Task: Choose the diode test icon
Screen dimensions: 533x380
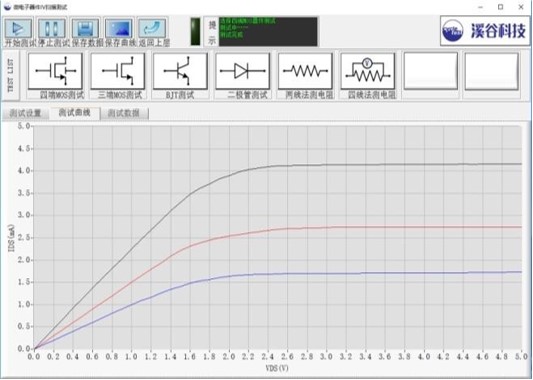Action: [x=243, y=71]
